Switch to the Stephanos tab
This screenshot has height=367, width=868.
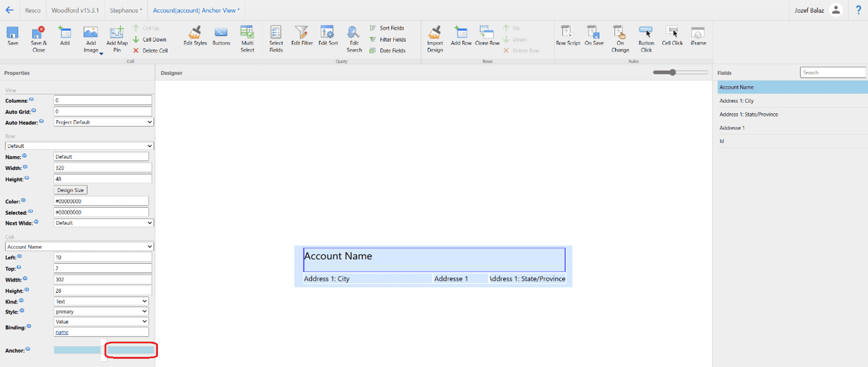click(x=126, y=11)
